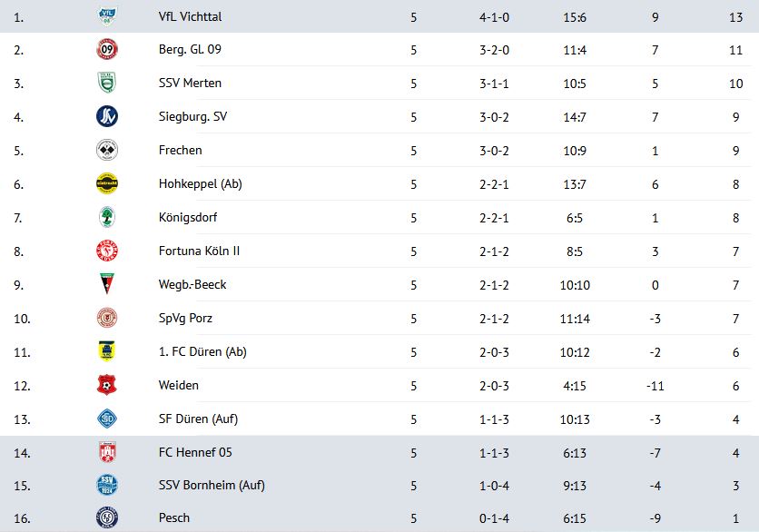The height and width of the screenshot is (532, 759).
Task: Click the SpVg Porz club crest
Action: click(x=107, y=318)
